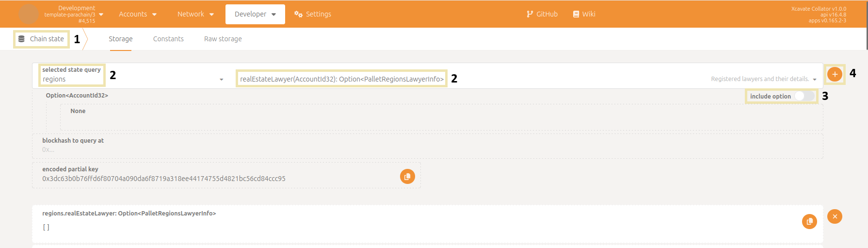
Task: Open the Network menu
Action: [195, 14]
